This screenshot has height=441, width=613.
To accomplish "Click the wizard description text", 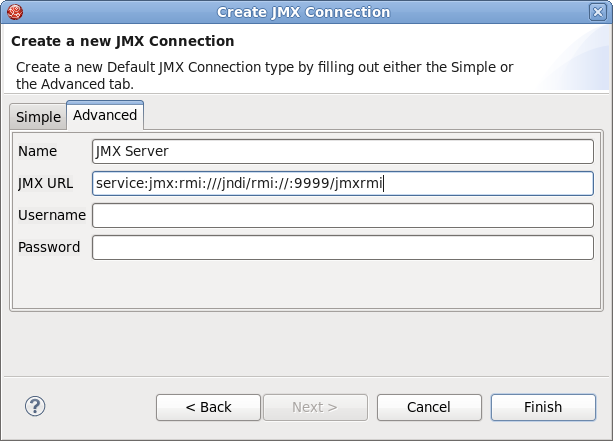I will coord(265,75).
